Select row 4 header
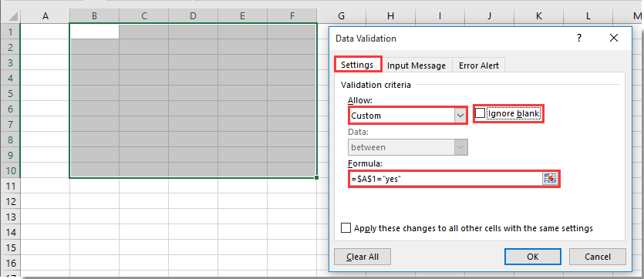The image size is (644, 279). point(10,78)
